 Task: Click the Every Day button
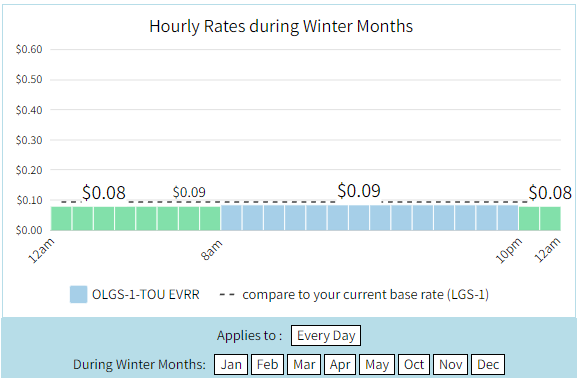326,336
